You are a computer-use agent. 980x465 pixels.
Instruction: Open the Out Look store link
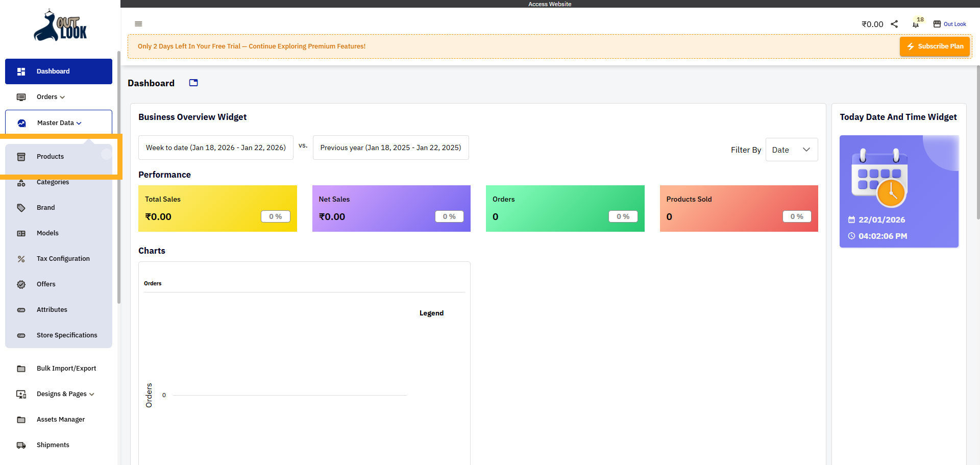click(949, 24)
